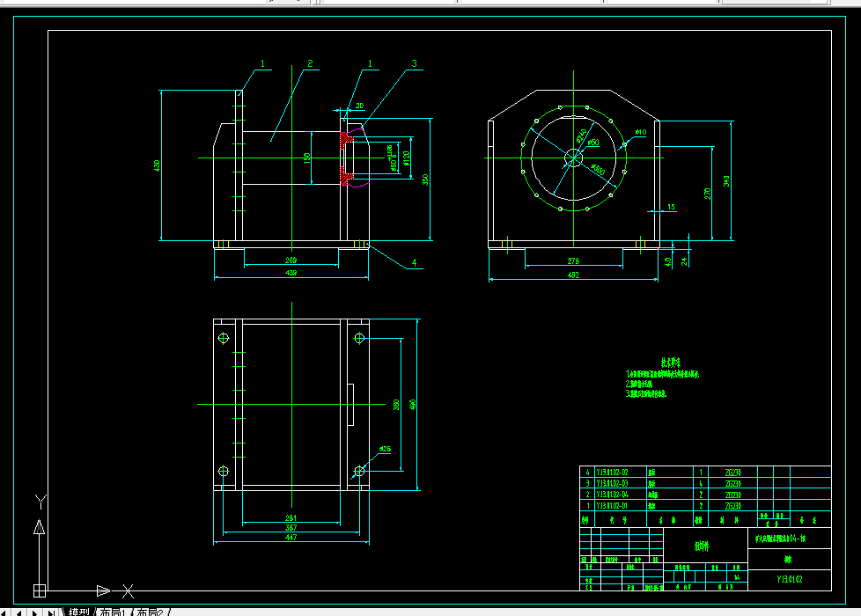
Task: Select the UCS X axis label
Action: pyautogui.click(x=128, y=591)
